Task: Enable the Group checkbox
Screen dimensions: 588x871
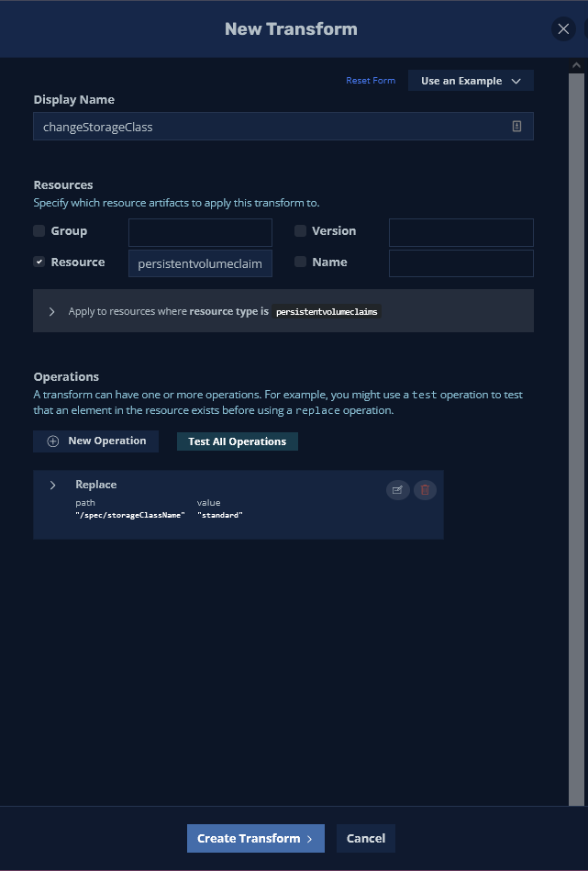Action: (x=39, y=231)
